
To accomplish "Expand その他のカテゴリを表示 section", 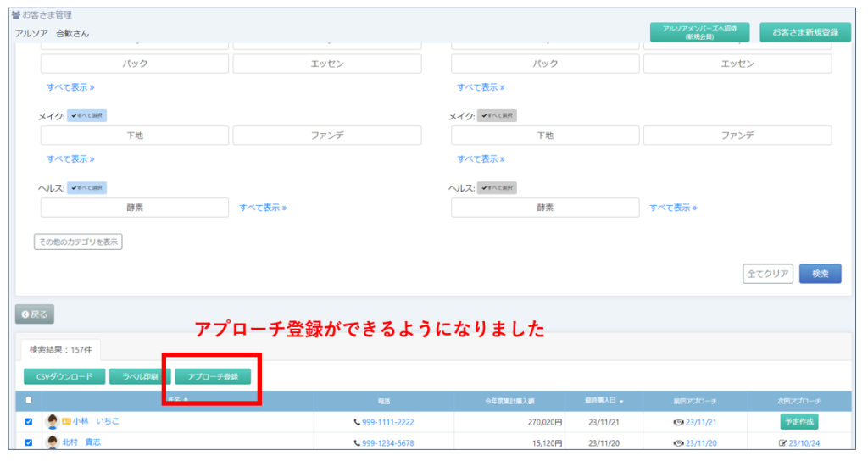I will coord(78,242).
